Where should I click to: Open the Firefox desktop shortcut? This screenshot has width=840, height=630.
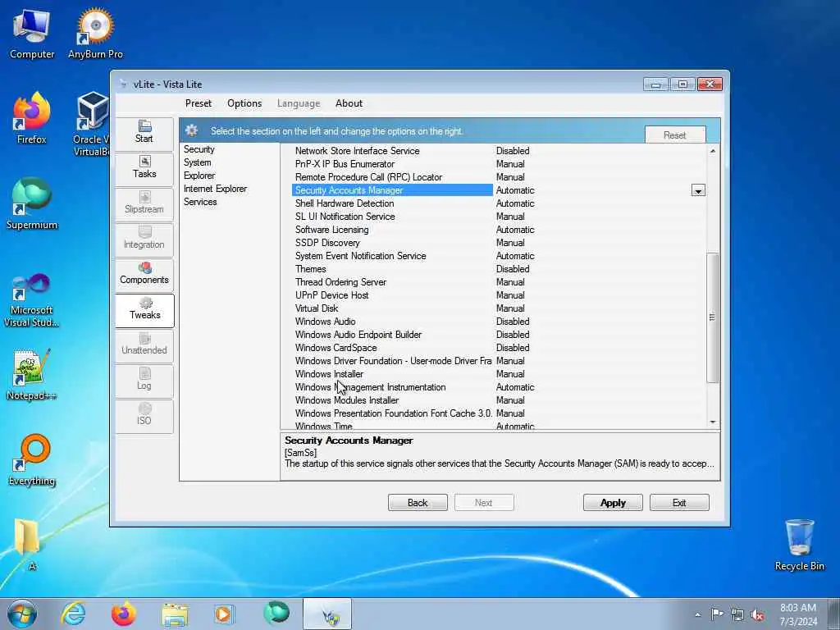pyautogui.click(x=32, y=119)
